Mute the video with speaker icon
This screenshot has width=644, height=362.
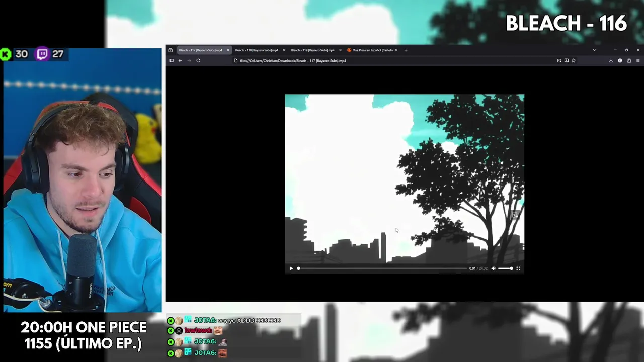(x=493, y=268)
